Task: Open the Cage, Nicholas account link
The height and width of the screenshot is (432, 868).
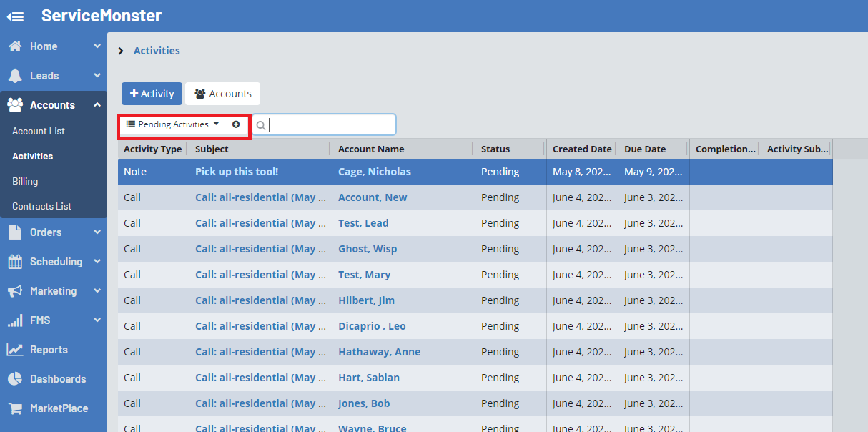Action: [375, 172]
